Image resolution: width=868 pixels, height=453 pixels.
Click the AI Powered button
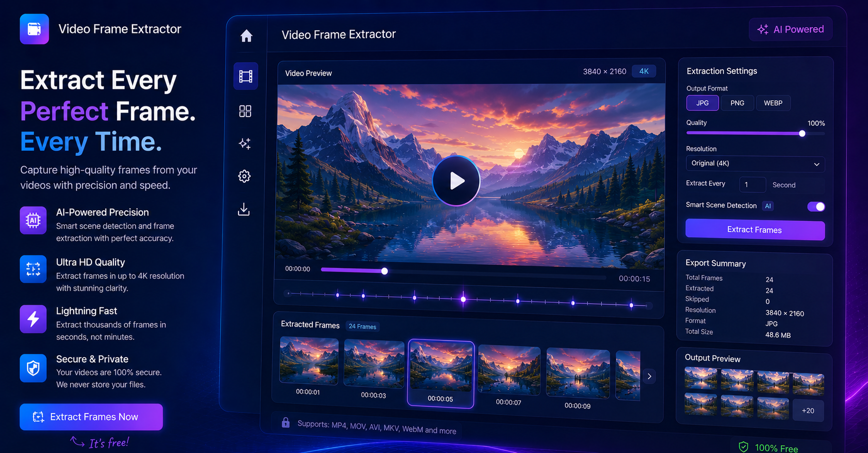[791, 29]
